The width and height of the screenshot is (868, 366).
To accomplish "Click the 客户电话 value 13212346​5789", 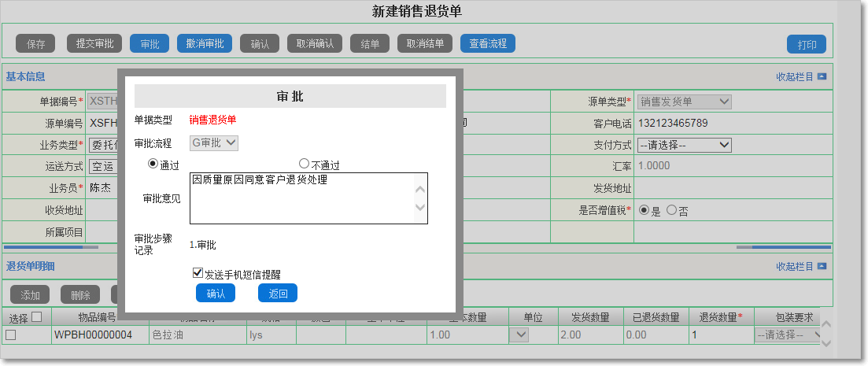I will tap(673, 123).
